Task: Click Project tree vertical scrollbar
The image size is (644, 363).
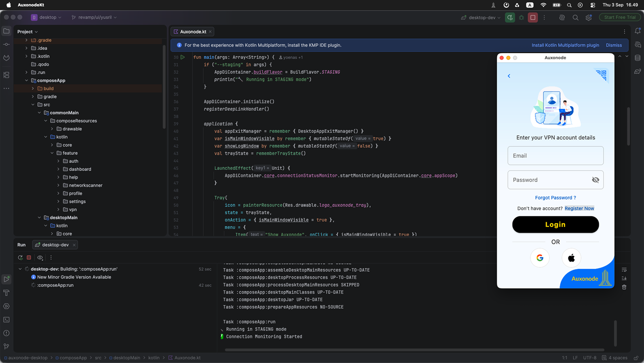Action: (x=164, y=87)
